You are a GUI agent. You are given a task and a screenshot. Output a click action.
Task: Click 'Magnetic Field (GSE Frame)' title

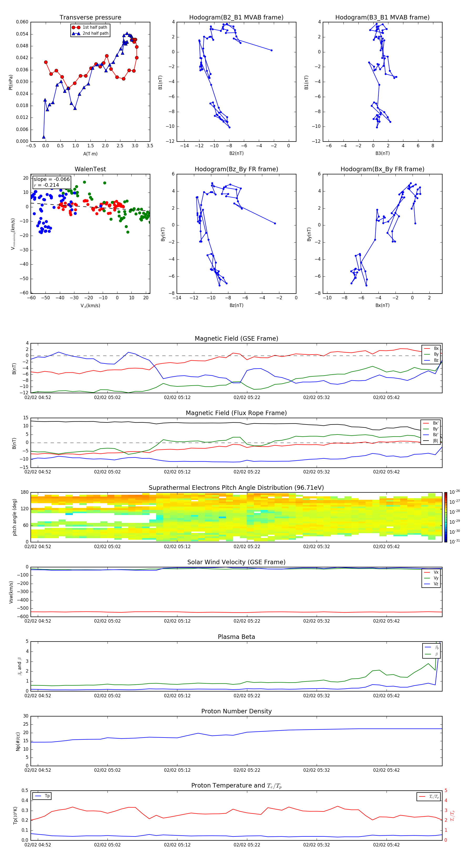(236, 339)
